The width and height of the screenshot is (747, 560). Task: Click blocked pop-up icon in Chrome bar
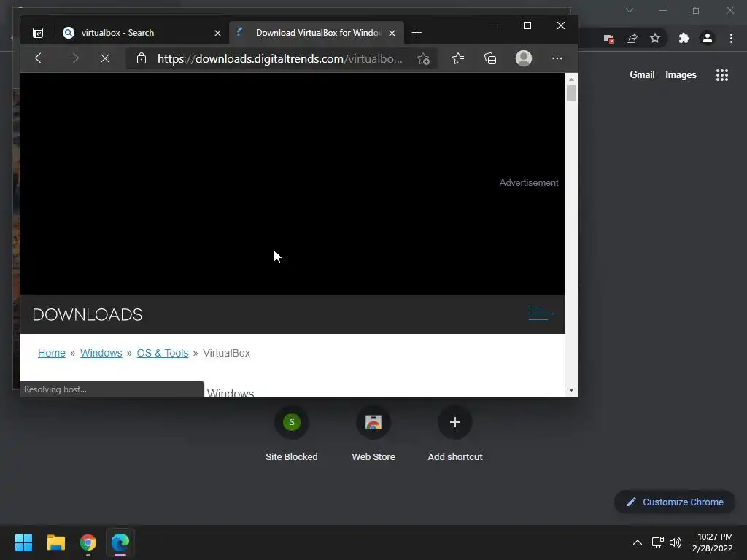pos(608,39)
